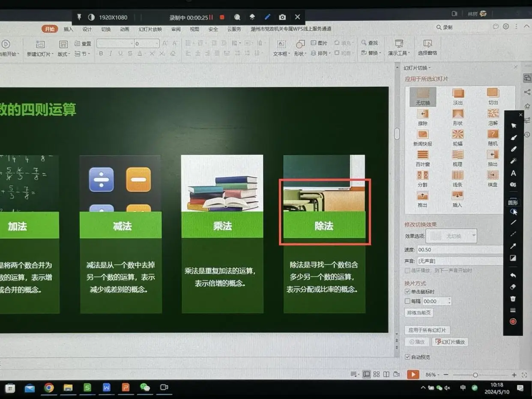This screenshot has width=532, height=399.
Task: Click the 排练当前页 button
Action: point(419,313)
